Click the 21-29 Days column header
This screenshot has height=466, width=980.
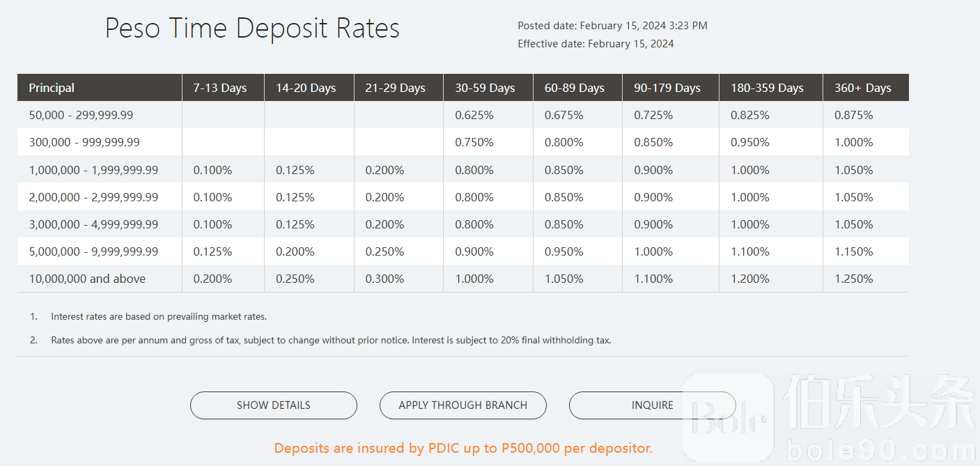[x=395, y=88]
